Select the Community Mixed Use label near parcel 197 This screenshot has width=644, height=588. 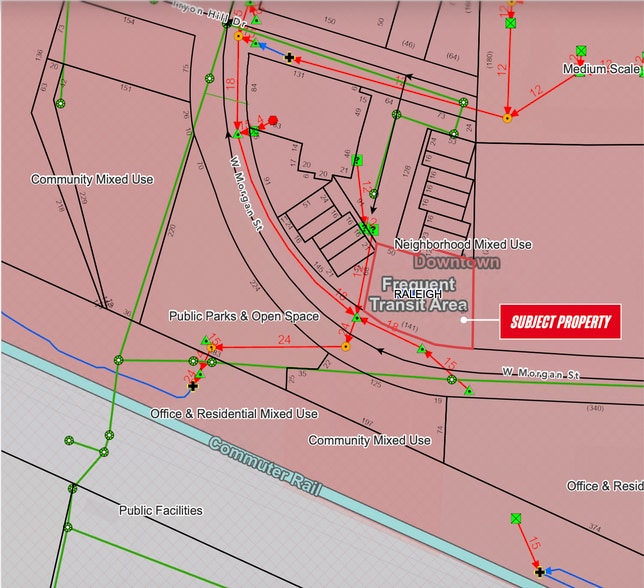369,440
